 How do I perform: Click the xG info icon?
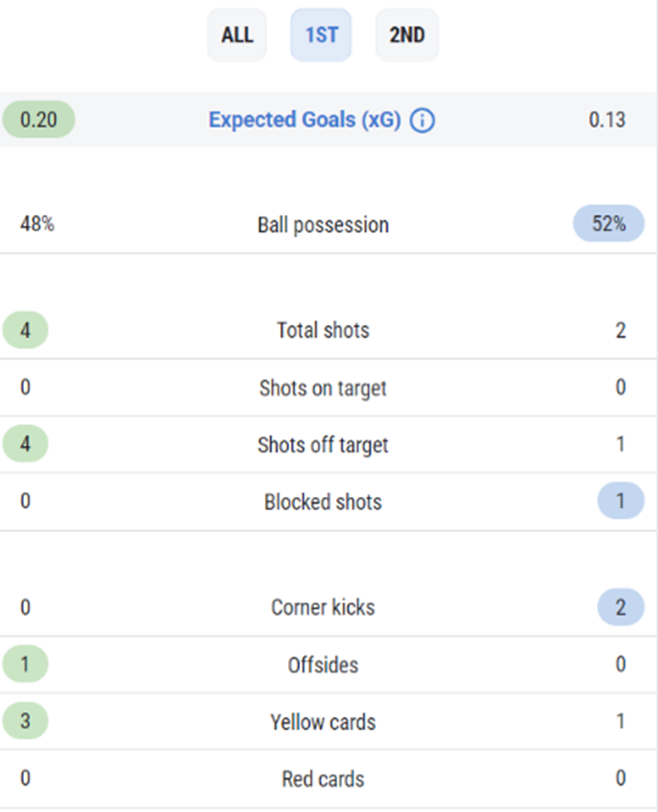click(x=423, y=121)
